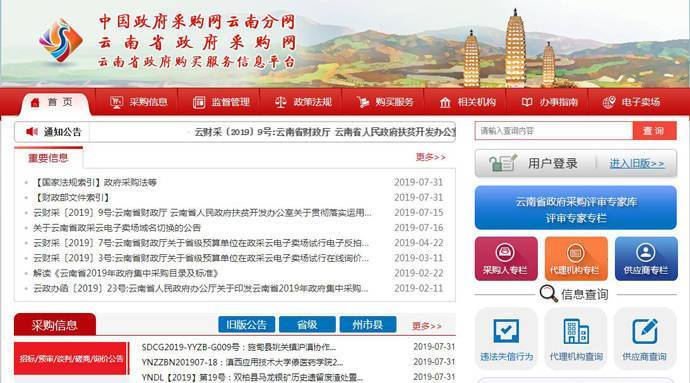The image size is (690, 383).
Task: Open YNZZBN201907-18 procurement notice
Action: click(x=242, y=362)
